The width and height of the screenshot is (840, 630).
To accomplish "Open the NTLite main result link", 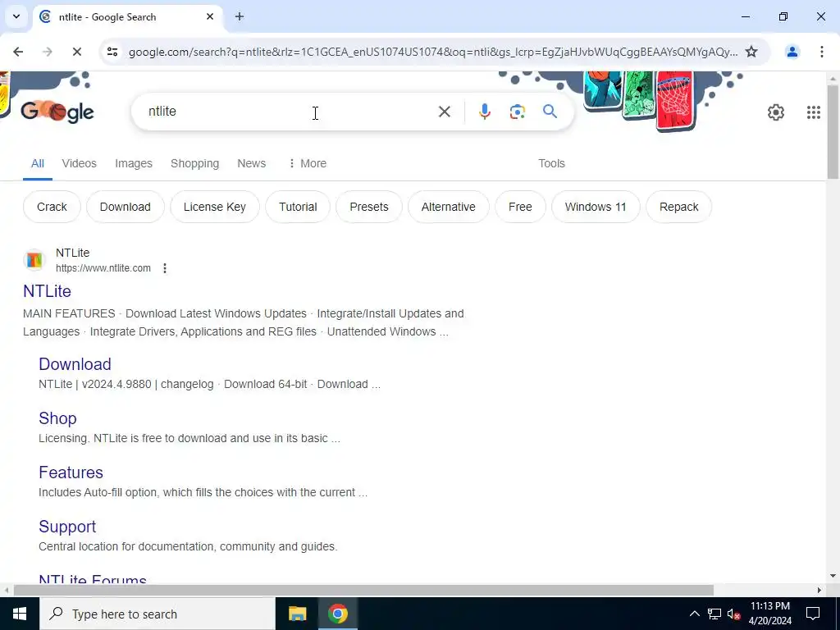I will point(47,291).
